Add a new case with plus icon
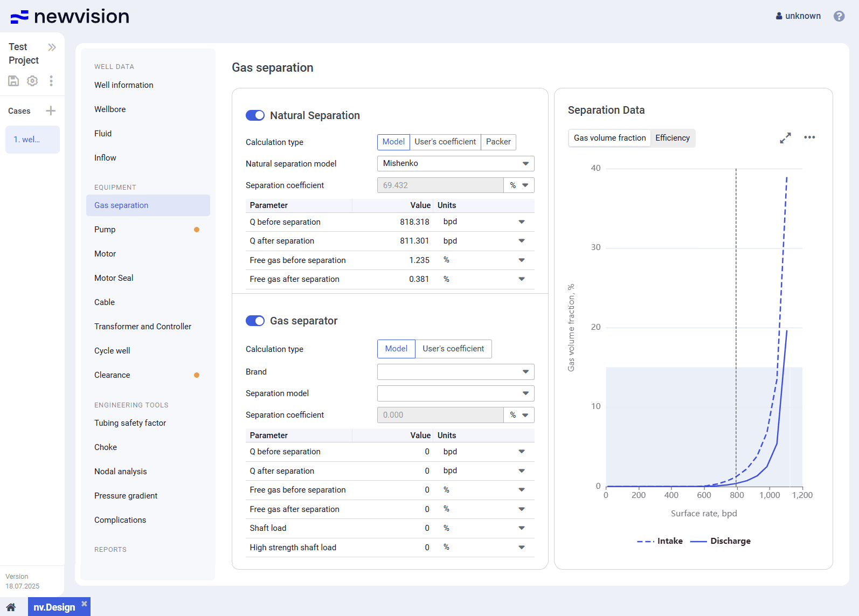Screen dimensions: 859x616 click(51, 111)
